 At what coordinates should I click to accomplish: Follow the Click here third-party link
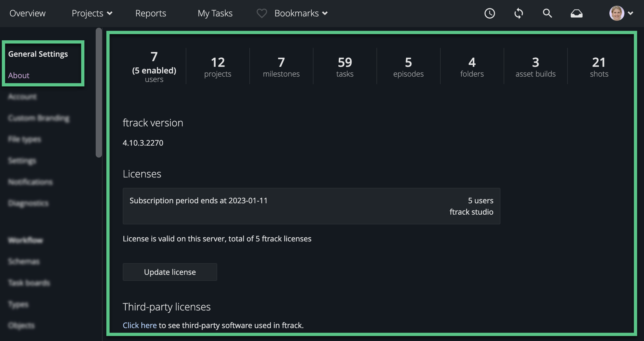point(139,325)
